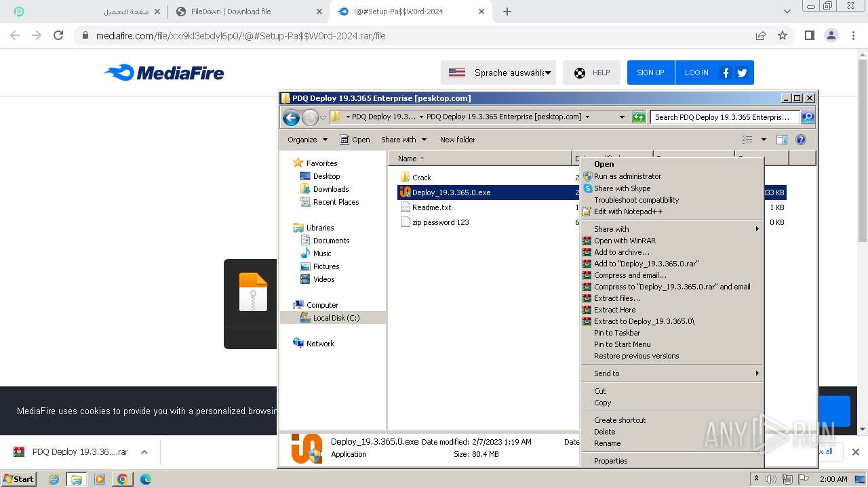The image size is (868, 488).
Task: Sort by Name column header
Action: (481, 159)
